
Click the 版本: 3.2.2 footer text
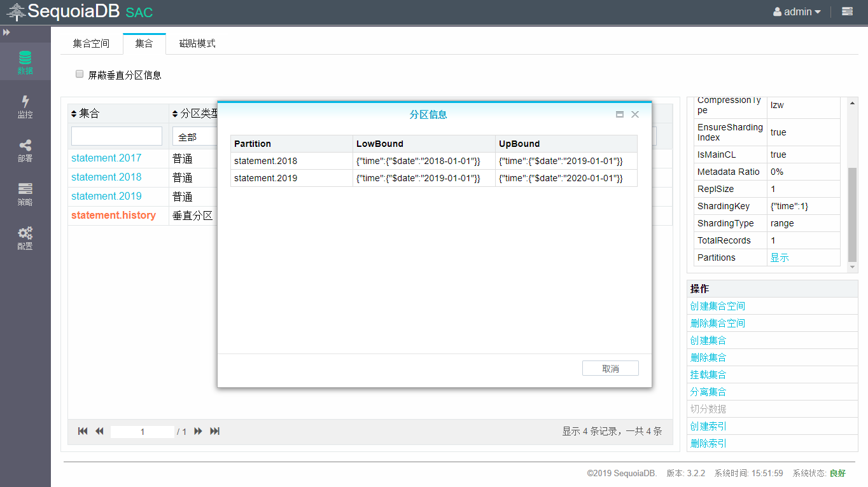tap(686, 473)
